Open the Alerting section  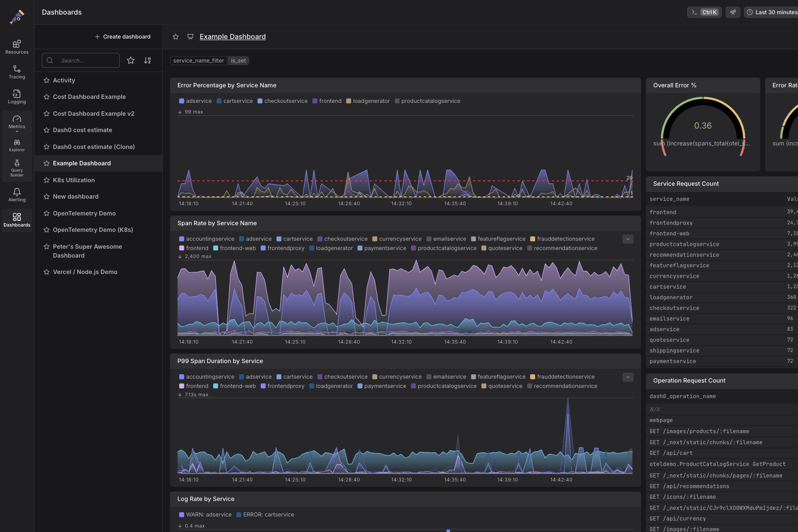pyautogui.click(x=17, y=195)
